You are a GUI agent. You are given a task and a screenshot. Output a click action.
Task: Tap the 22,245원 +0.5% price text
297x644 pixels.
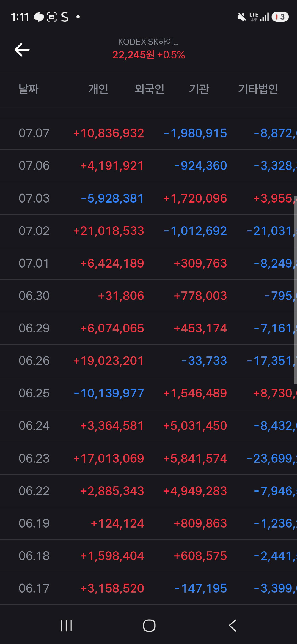tap(148, 55)
